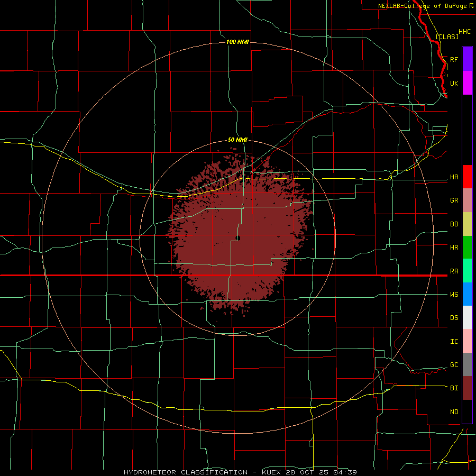
Task: Click the biological echo blob on radar
Action: click(240, 234)
